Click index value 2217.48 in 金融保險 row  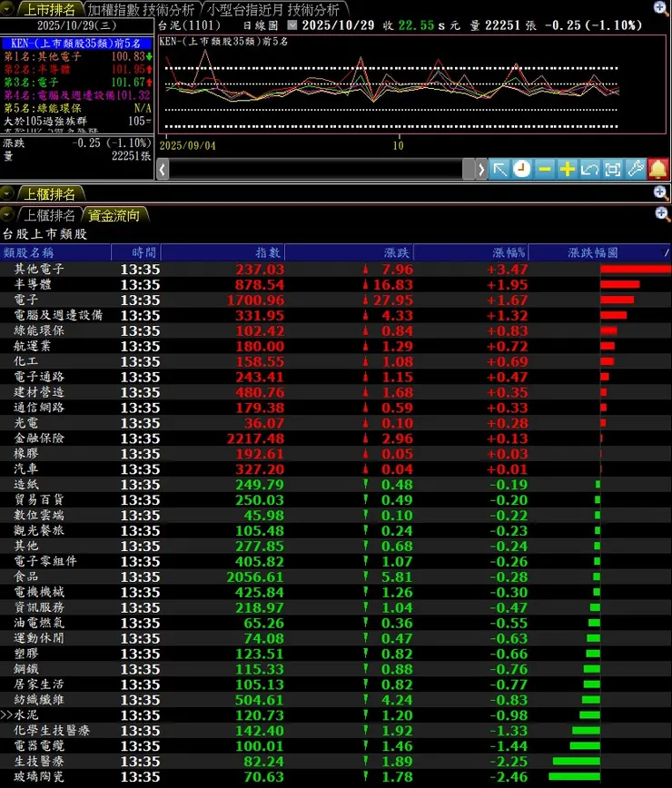[x=255, y=438]
